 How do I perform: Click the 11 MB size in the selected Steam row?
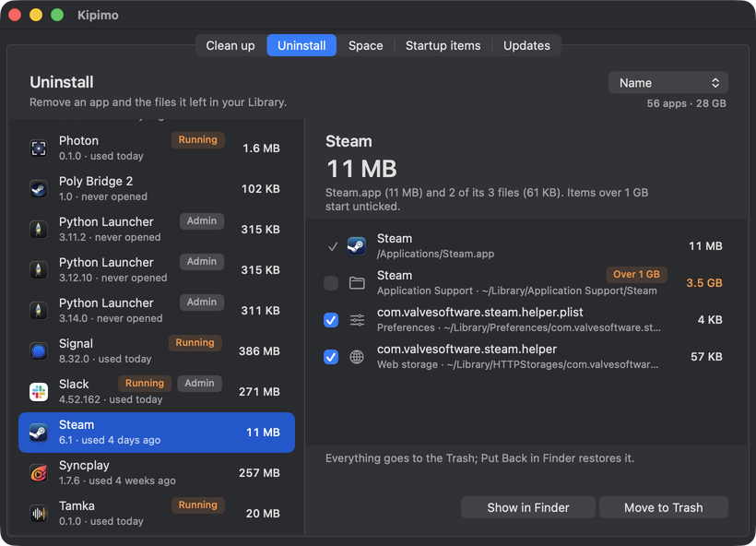(x=263, y=433)
